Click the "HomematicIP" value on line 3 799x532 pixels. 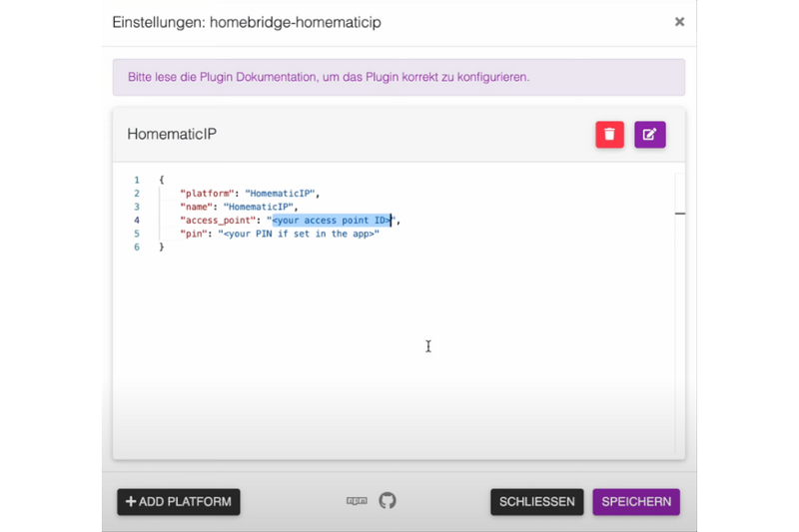(x=259, y=207)
